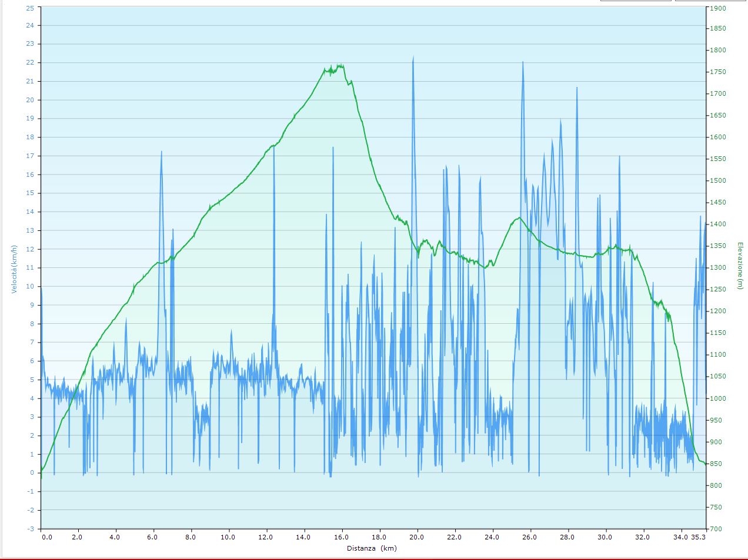Click the 700 elevation tick label
This screenshot has height=560, width=748.
coord(716,529)
